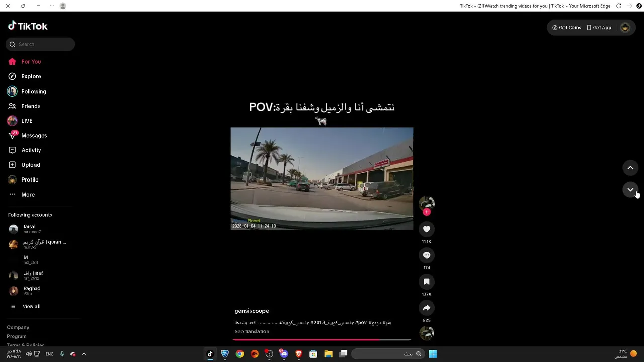Seek on the red video progress bar
This screenshot has width=644, height=362.
tap(322, 340)
